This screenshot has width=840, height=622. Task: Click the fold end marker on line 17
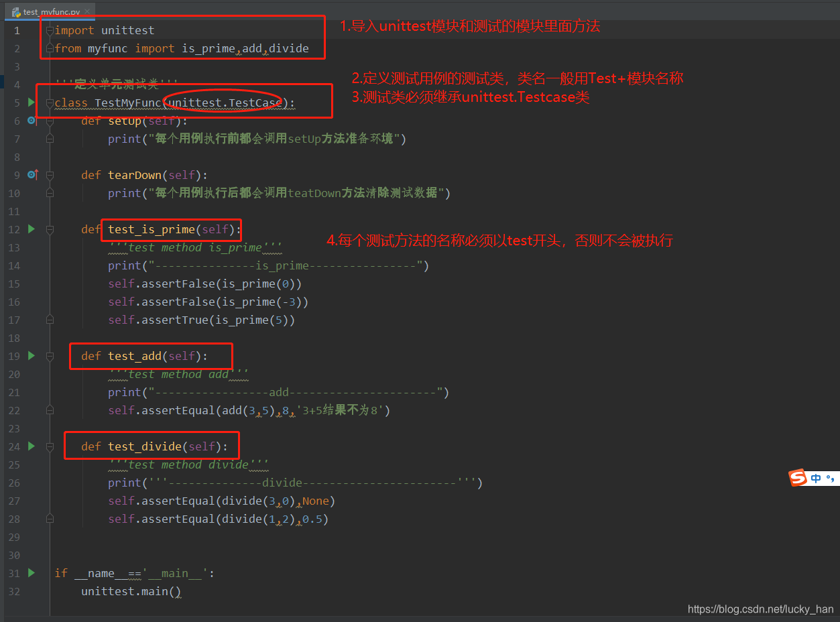(x=50, y=320)
